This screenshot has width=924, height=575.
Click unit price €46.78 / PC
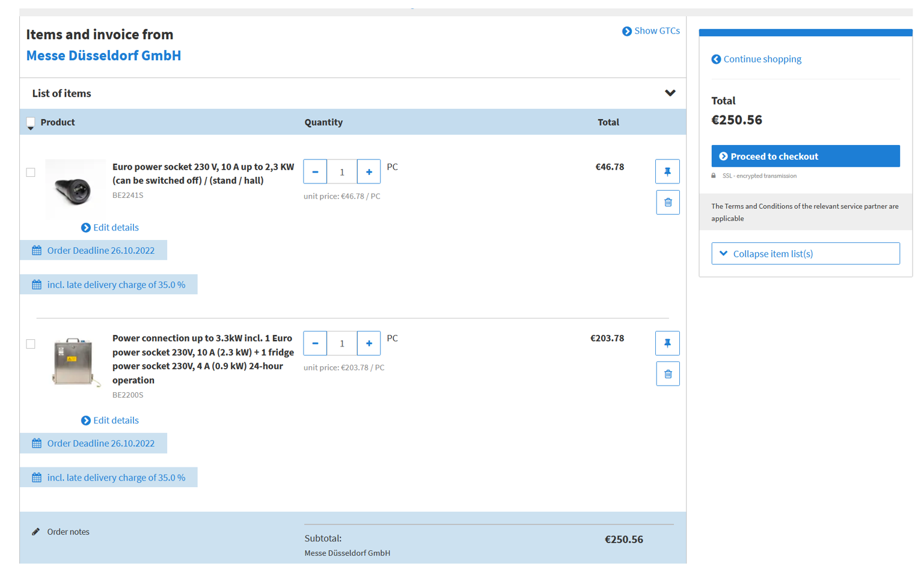(x=341, y=196)
